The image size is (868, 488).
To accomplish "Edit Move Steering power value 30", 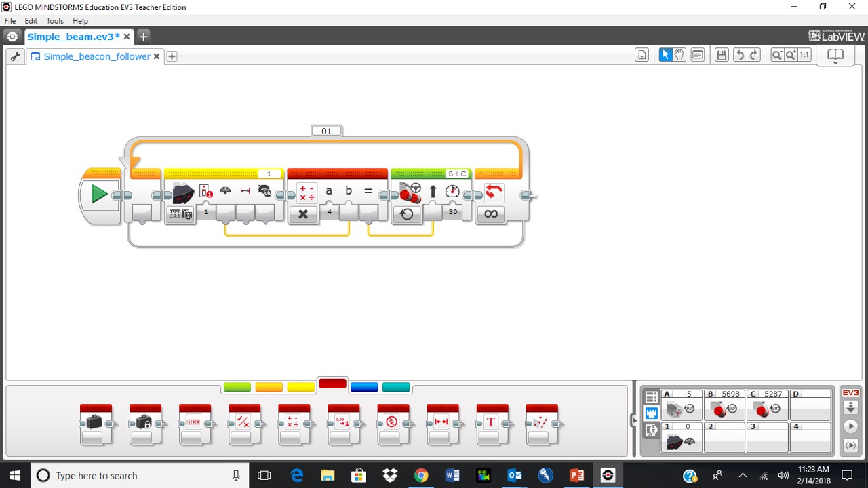I will (x=453, y=212).
